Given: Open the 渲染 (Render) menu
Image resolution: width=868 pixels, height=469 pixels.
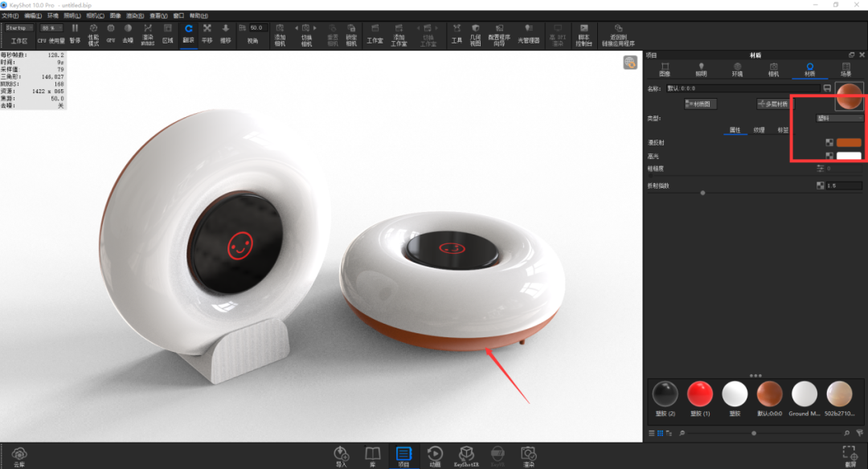Looking at the screenshot, I should (x=135, y=15).
